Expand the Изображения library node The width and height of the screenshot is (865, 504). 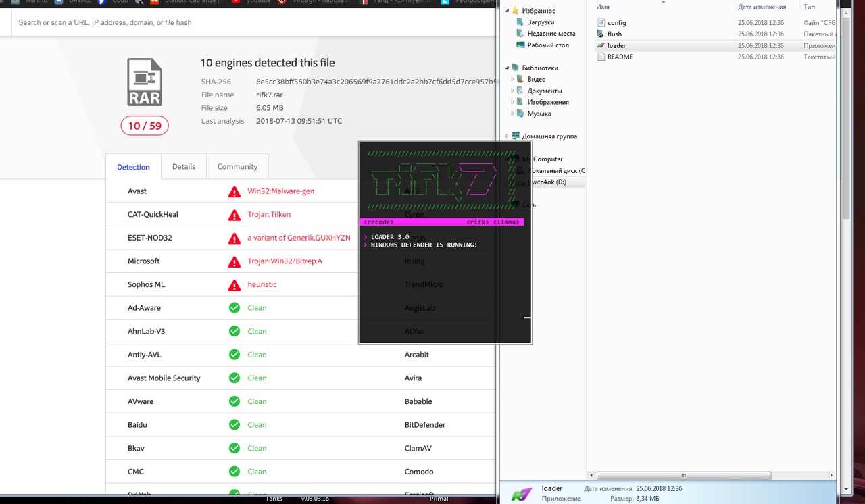click(513, 102)
